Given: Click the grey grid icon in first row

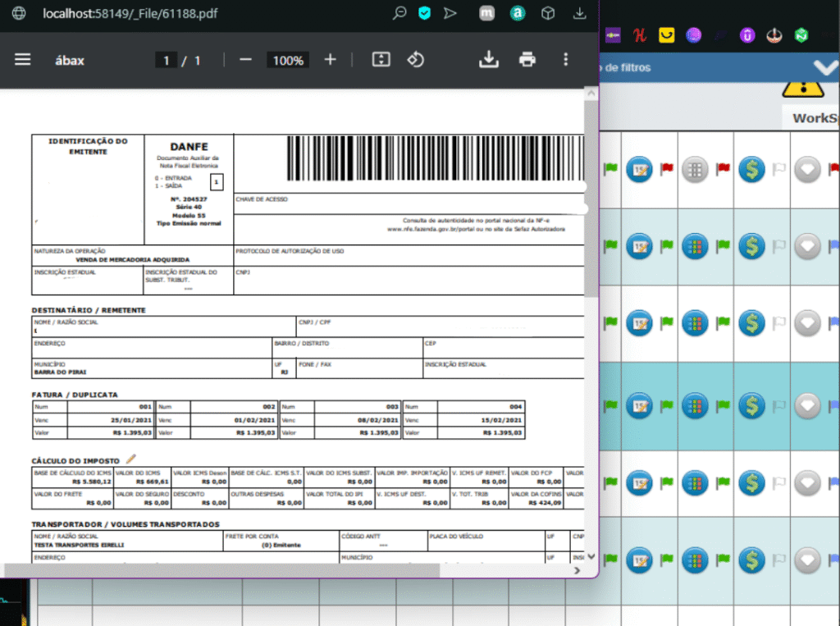Looking at the screenshot, I should pos(695,169).
